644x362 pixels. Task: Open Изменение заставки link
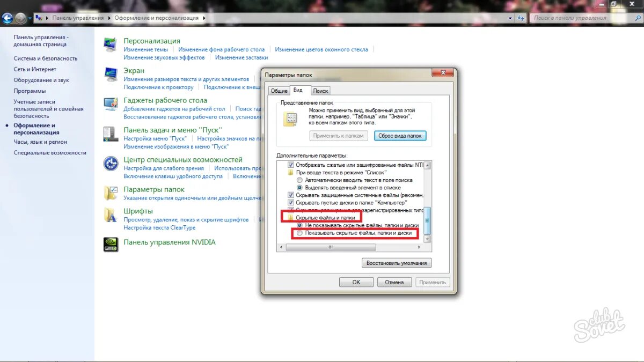[241, 57]
